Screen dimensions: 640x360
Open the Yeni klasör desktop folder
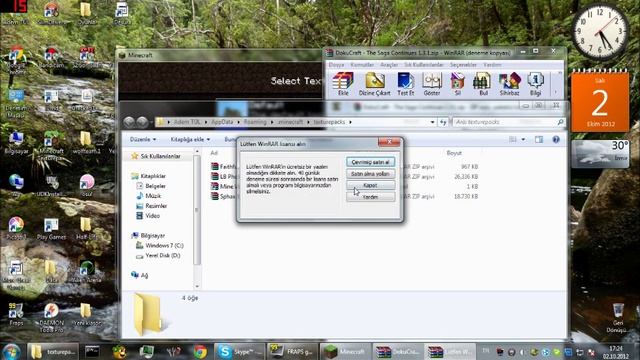pos(86,315)
